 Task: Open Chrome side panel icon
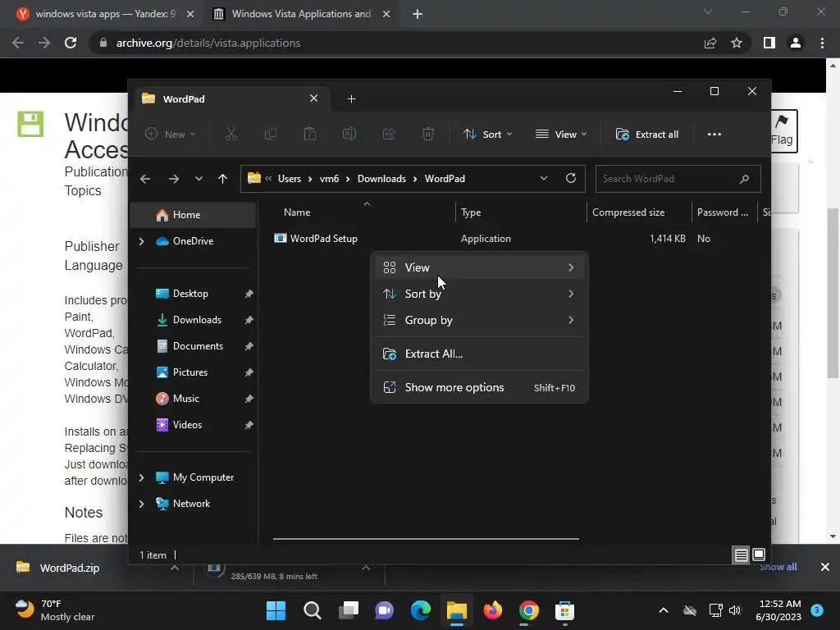click(769, 43)
